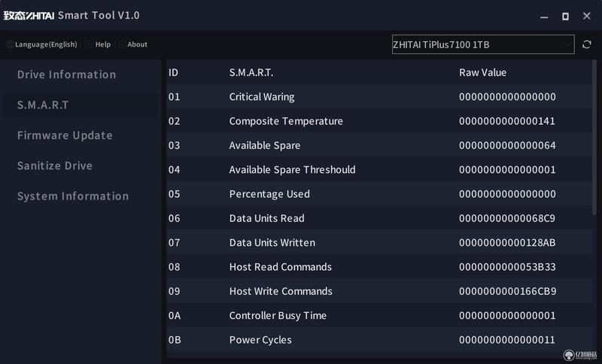Click raw value 00000000000128AB

(507, 242)
